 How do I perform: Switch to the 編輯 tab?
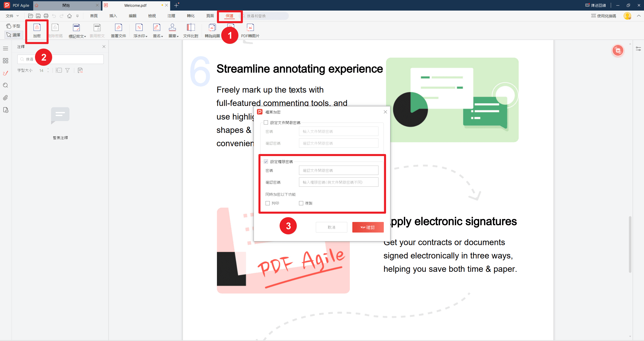pos(133,16)
